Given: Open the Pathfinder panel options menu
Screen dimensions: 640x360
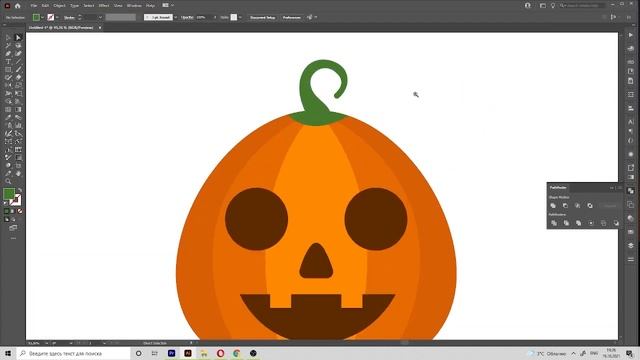Looking at the screenshot, I should pyautogui.click(x=620, y=188).
